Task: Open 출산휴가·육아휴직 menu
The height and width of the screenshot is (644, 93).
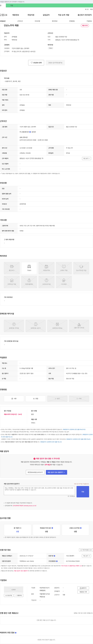Action: tap(85, 15)
